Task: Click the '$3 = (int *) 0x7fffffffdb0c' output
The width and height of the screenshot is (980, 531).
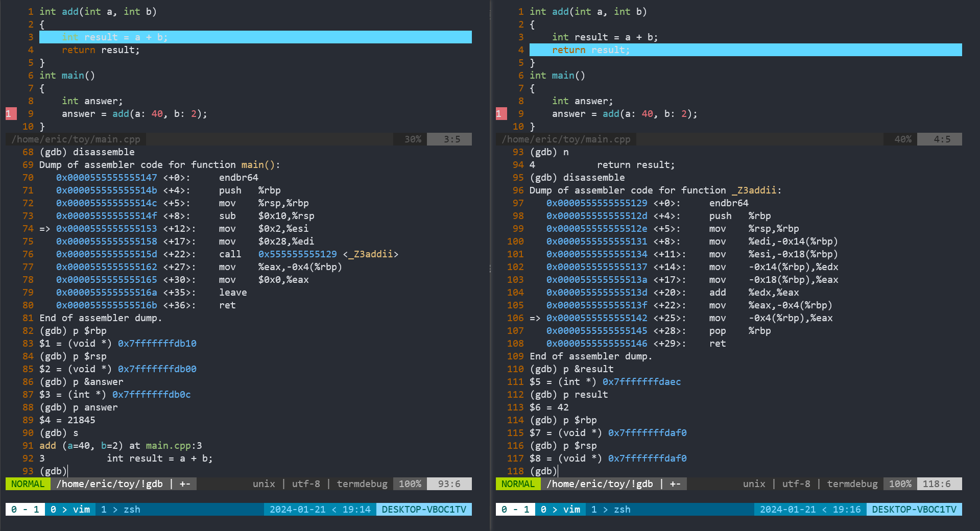Action: tap(115, 395)
